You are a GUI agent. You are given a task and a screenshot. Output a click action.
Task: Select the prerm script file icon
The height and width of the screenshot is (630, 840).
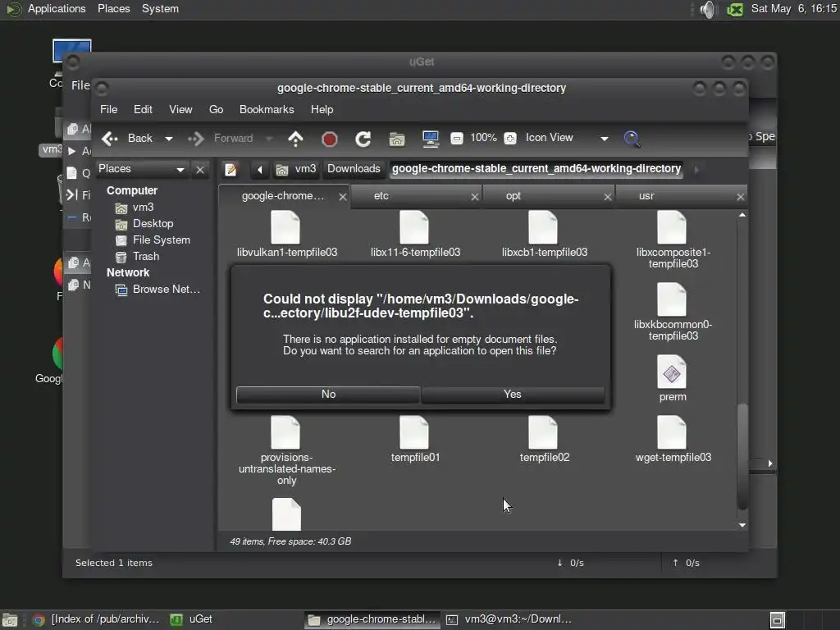[672, 372]
